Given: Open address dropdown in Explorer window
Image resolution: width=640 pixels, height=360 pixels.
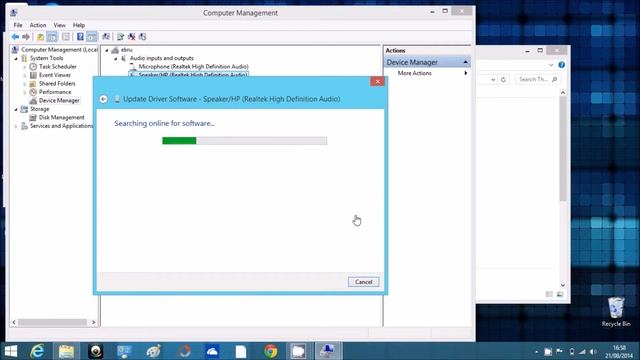Looking at the screenshot, I should click(x=493, y=80).
